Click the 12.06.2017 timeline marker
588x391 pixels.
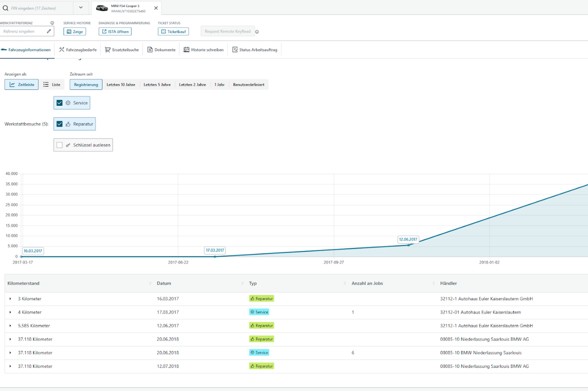[x=408, y=240]
